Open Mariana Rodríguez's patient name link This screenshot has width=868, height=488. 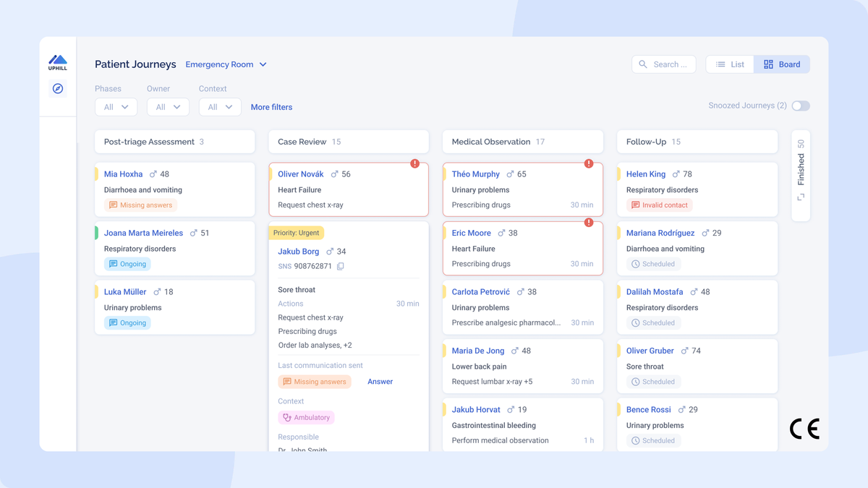coord(660,233)
